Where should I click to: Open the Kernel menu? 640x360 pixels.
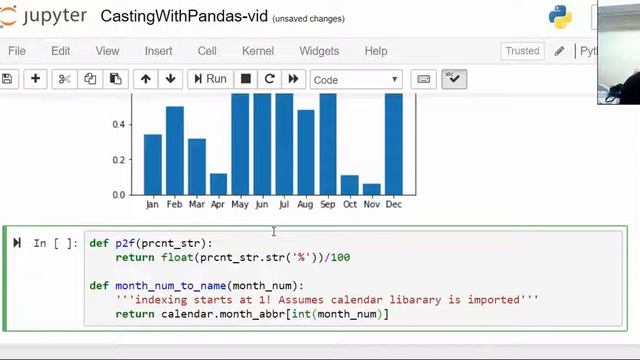(x=258, y=51)
